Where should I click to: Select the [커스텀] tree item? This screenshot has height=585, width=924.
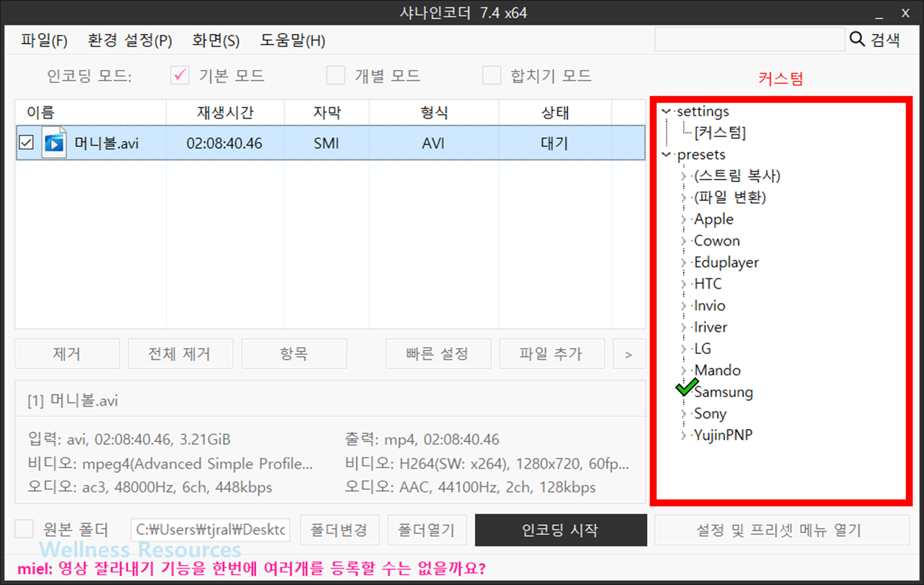coord(720,133)
